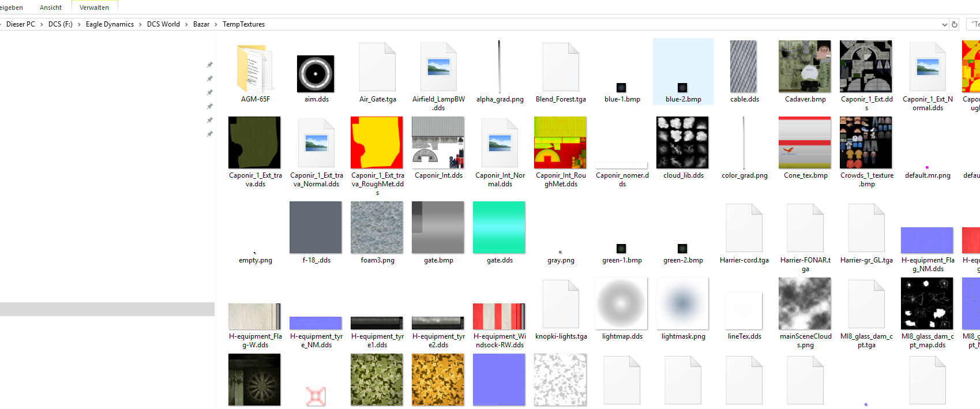Select the Caponir_1_Ext.dds thumbnail

(x=866, y=66)
